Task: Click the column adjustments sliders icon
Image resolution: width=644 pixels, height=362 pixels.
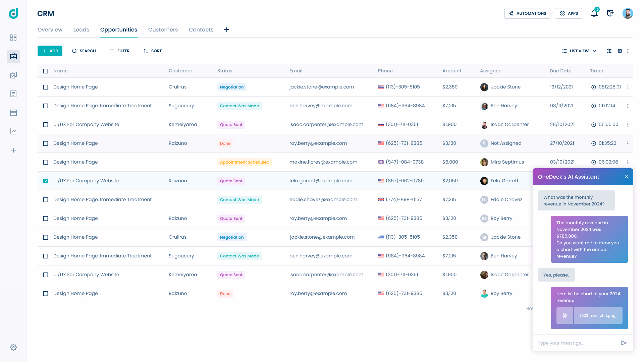Action: pyautogui.click(x=609, y=51)
